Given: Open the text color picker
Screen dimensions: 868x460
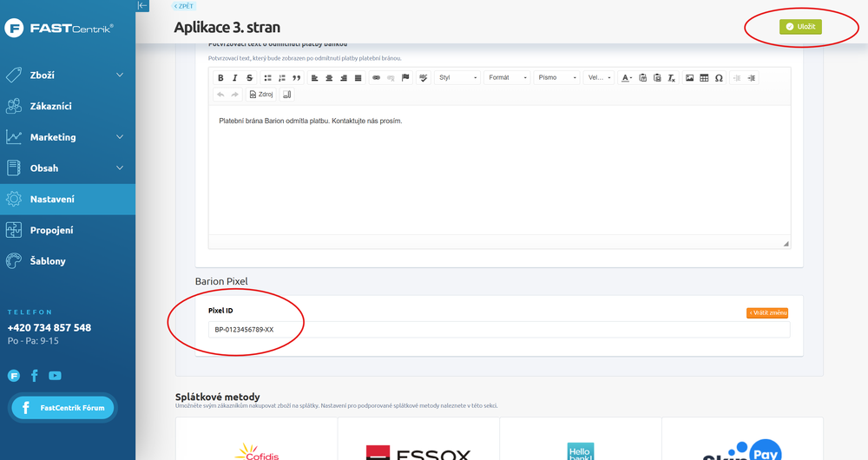Looking at the screenshot, I should (x=628, y=78).
